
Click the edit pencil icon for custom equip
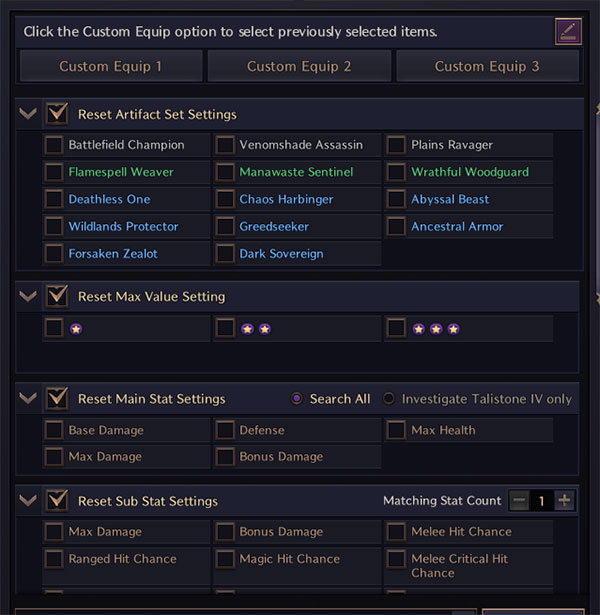tap(568, 31)
